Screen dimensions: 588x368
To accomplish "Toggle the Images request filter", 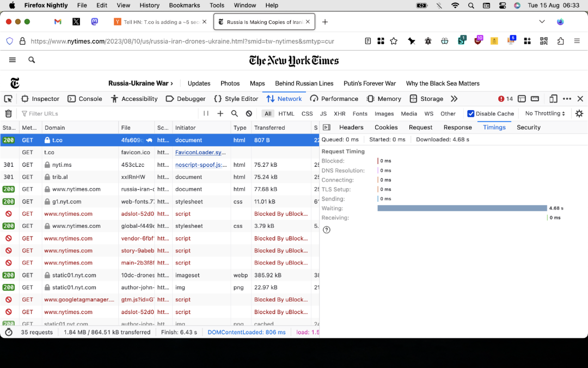I will click(384, 113).
